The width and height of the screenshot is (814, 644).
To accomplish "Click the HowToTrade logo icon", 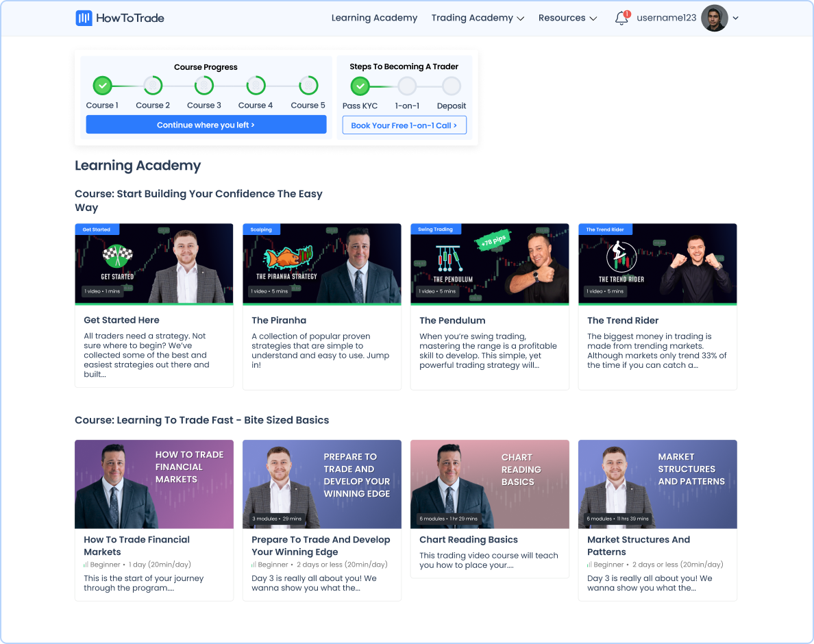I will coord(84,18).
